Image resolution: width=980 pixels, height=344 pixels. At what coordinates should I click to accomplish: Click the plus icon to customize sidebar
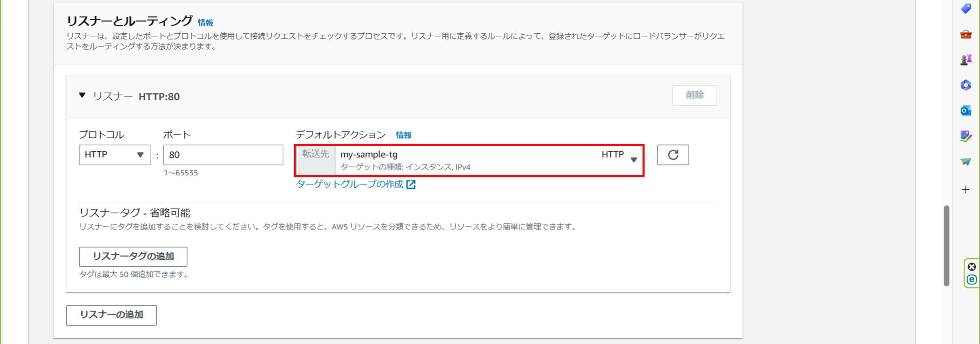coord(966,189)
